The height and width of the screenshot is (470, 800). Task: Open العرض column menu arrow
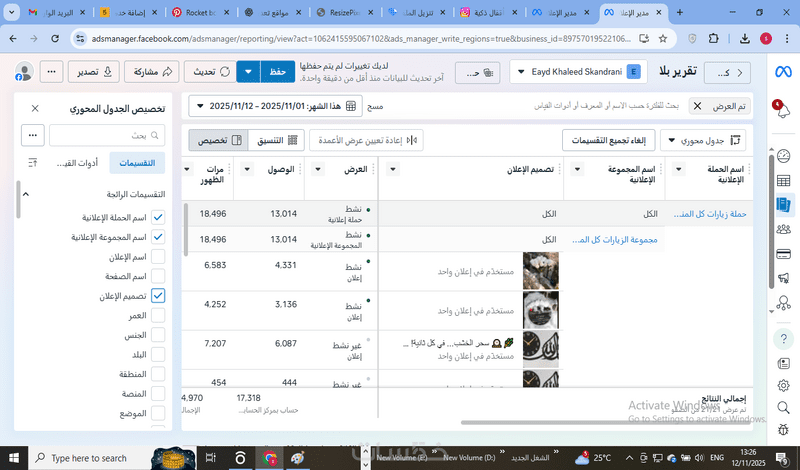pyautogui.click(x=317, y=169)
